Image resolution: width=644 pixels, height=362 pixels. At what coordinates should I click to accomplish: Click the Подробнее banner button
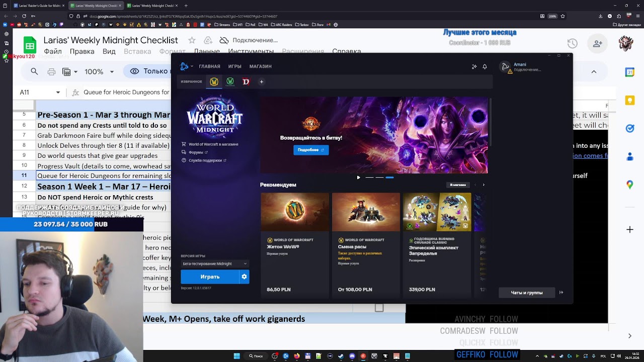[x=311, y=150]
